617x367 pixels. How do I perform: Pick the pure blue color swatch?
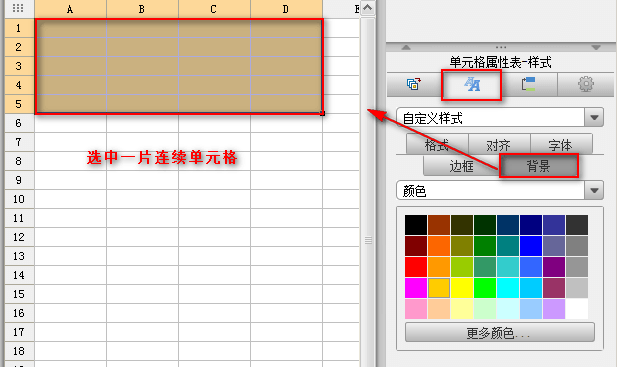click(530, 246)
